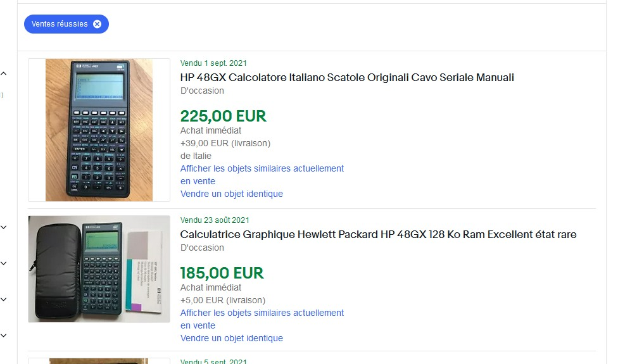Viewport: 637px width, 364px height.
Task: Expand the first collapsed sidebar section below the up chevron
Action: (x=4, y=227)
